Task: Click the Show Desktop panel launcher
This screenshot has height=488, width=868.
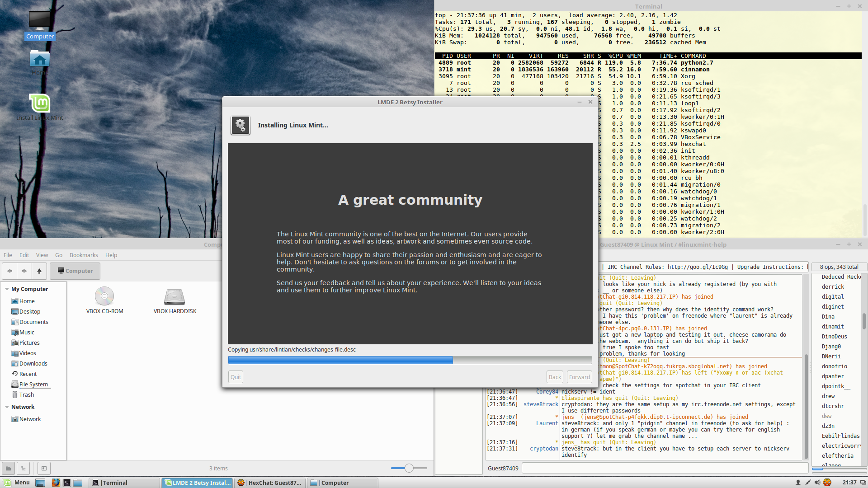Action: (x=40, y=483)
